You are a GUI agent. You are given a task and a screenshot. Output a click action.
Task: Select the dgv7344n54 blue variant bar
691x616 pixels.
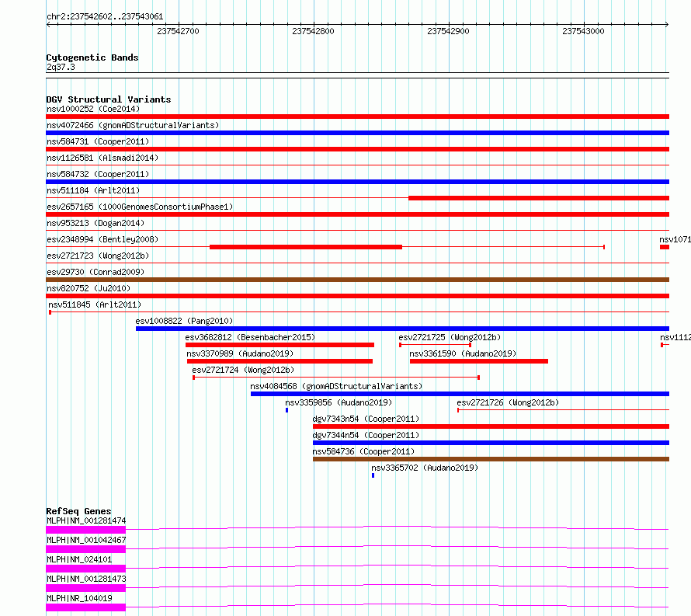pyautogui.click(x=491, y=443)
